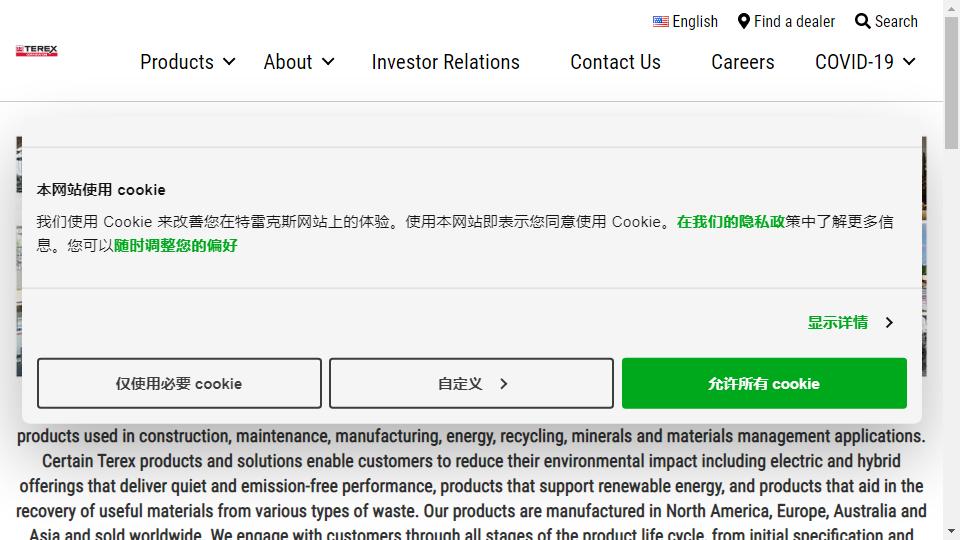The height and width of the screenshot is (540, 960).
Task: Click the 随时调整您的偏好 link
Action: pyautogui.click(x=176, y=246)
